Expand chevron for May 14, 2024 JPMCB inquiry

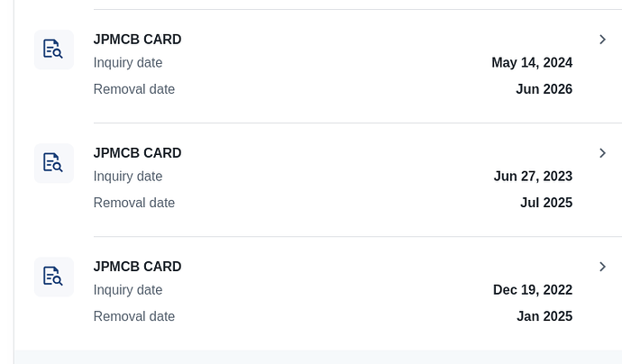(602, 40)
